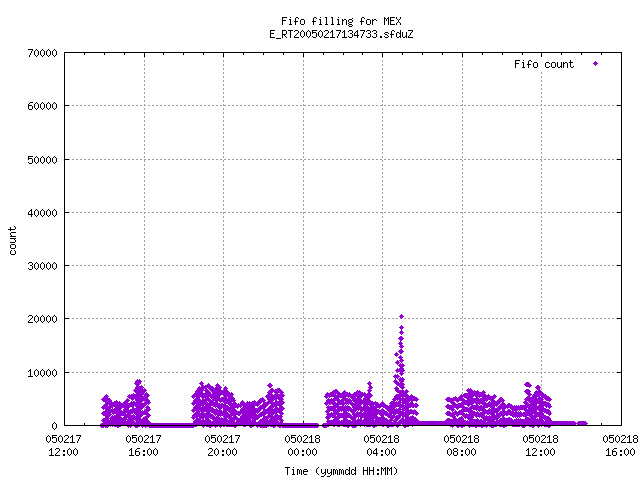
Task: Click the x-axis tick label 050218 16:00
Action: 620,446
